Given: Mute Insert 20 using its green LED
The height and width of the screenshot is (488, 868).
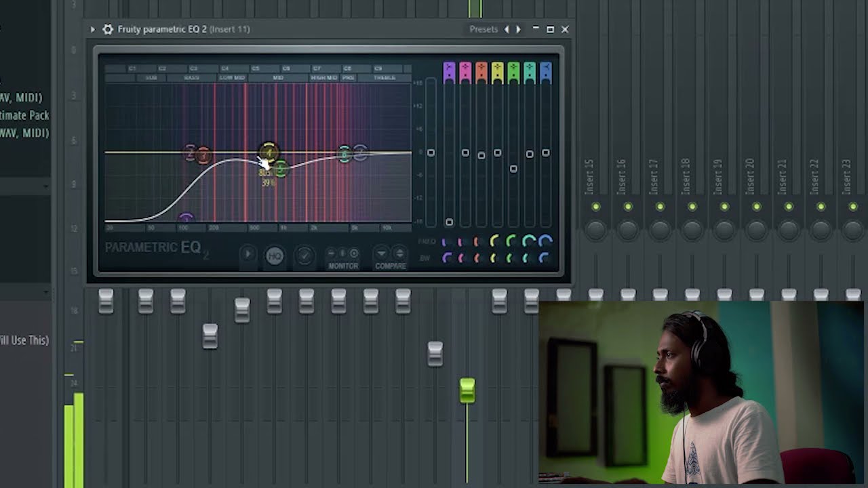Looking at the screenshot, I should click(756, 207).
